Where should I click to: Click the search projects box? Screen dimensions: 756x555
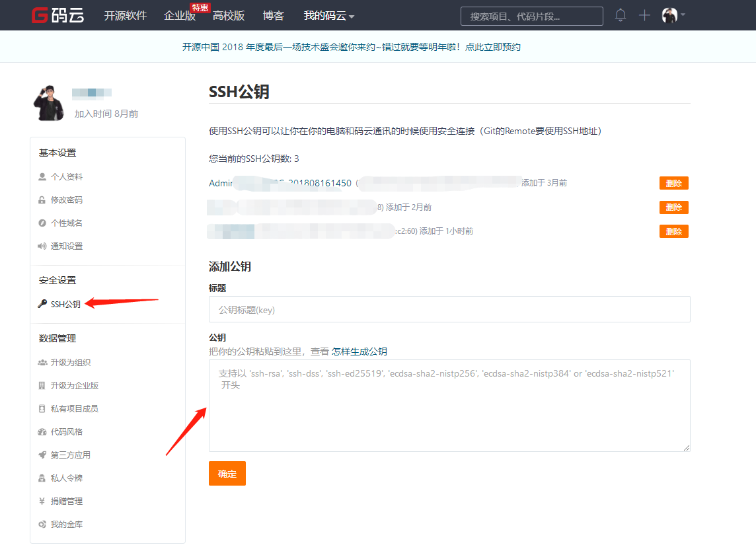531,16
